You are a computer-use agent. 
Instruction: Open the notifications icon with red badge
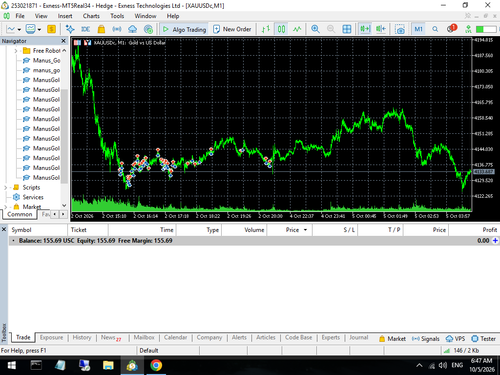[451, 29]
